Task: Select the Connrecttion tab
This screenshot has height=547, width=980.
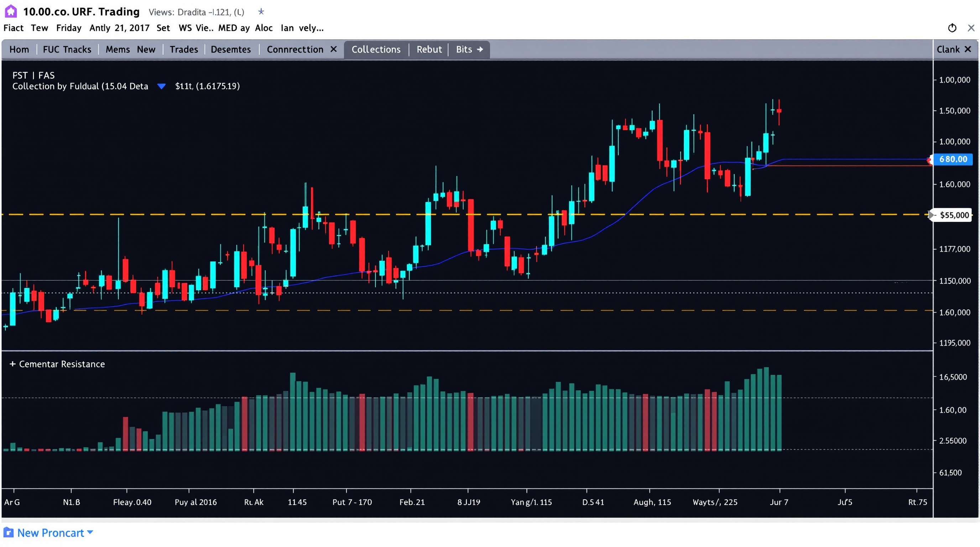Action: [x=295, y=50]
